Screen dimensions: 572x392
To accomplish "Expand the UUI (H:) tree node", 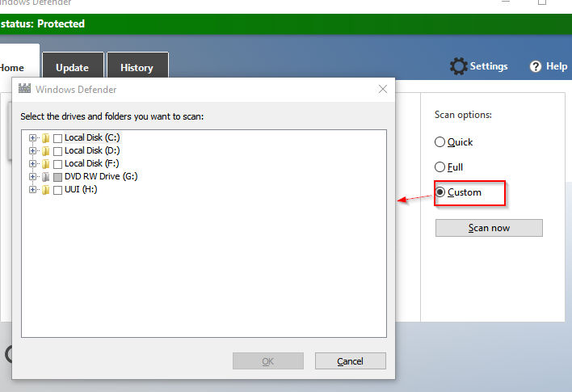I will click(x=33, y=190).
